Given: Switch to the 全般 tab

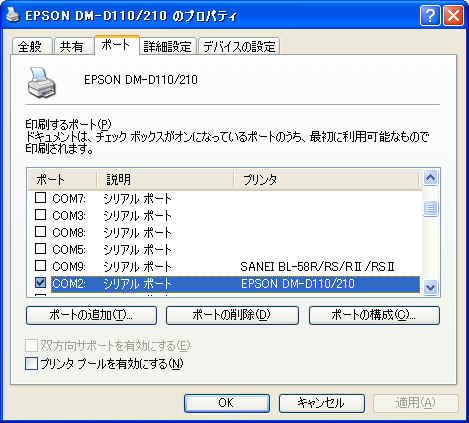Looking at the screenshot, I should point(31,46).
